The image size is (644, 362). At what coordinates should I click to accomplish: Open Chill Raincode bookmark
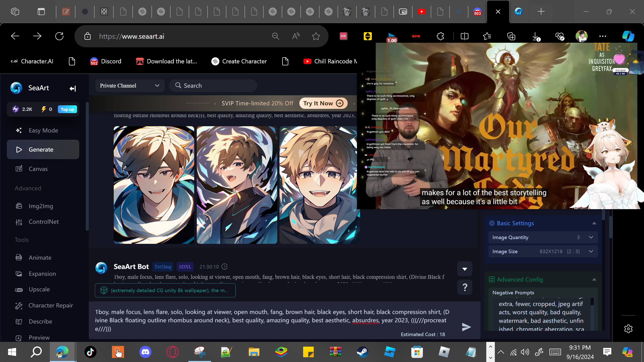pos(330,61)
